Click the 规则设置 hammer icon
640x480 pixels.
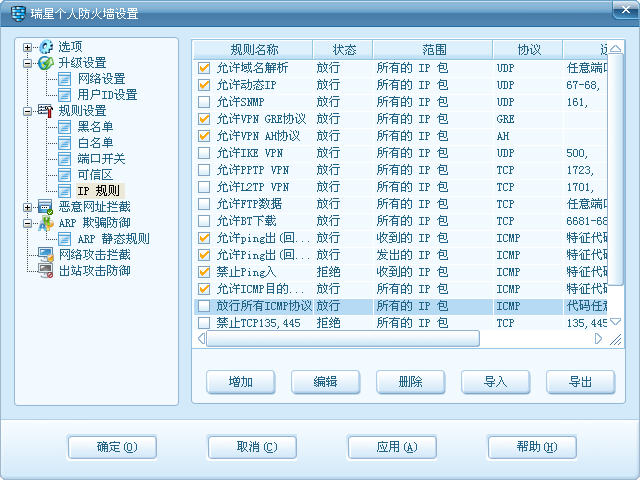(x=46, y=111)
